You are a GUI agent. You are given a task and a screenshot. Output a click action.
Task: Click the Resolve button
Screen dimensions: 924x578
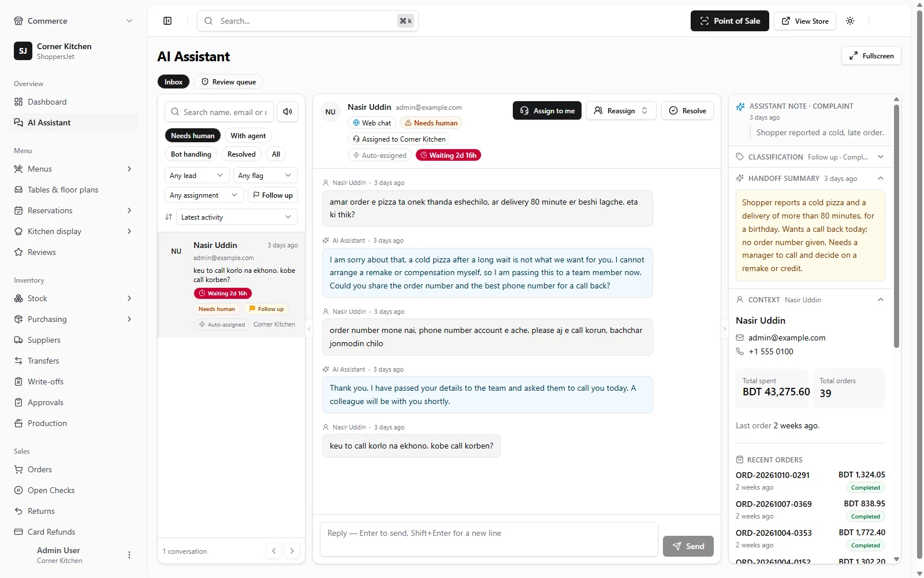coord(687,111)
